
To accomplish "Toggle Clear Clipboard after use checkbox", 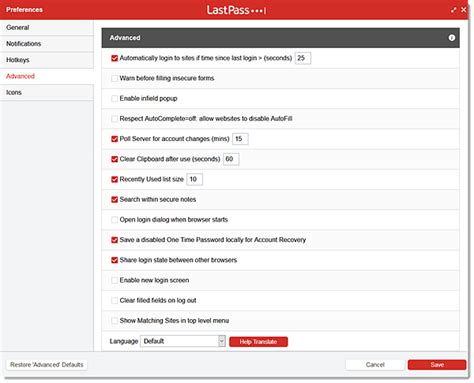I will (114, 159).
